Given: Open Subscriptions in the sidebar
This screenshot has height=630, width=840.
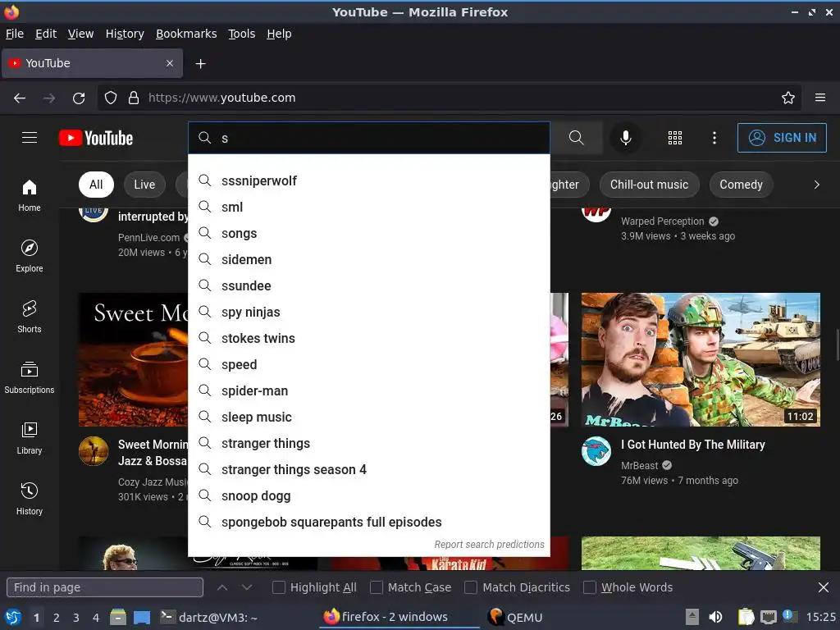Looking at the screenshot, I should [x=30, y=377].
